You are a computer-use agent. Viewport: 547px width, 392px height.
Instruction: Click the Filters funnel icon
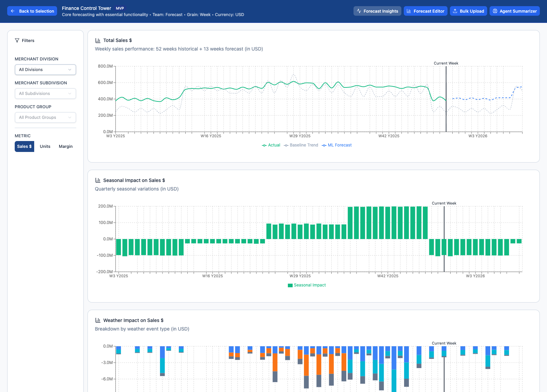(x=17, y=40)
